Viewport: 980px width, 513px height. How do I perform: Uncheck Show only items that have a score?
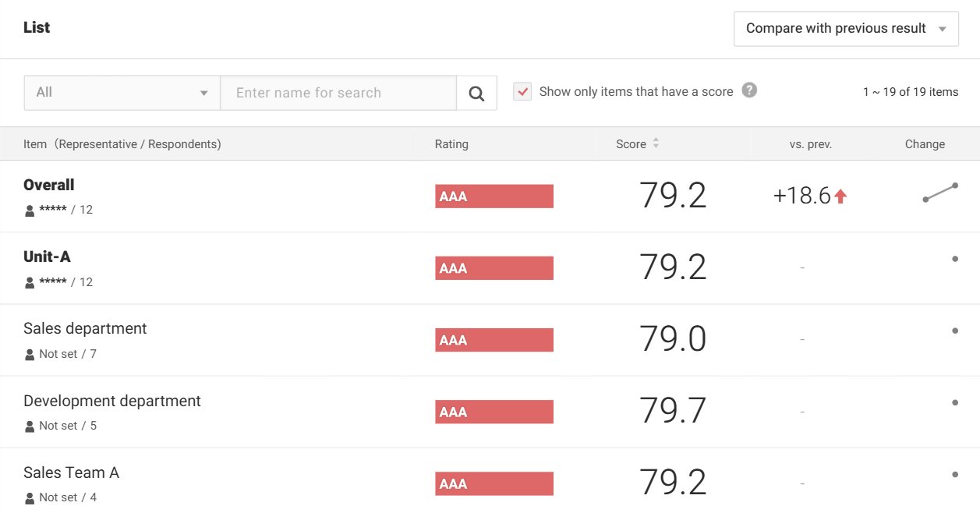tap(522, 92)
